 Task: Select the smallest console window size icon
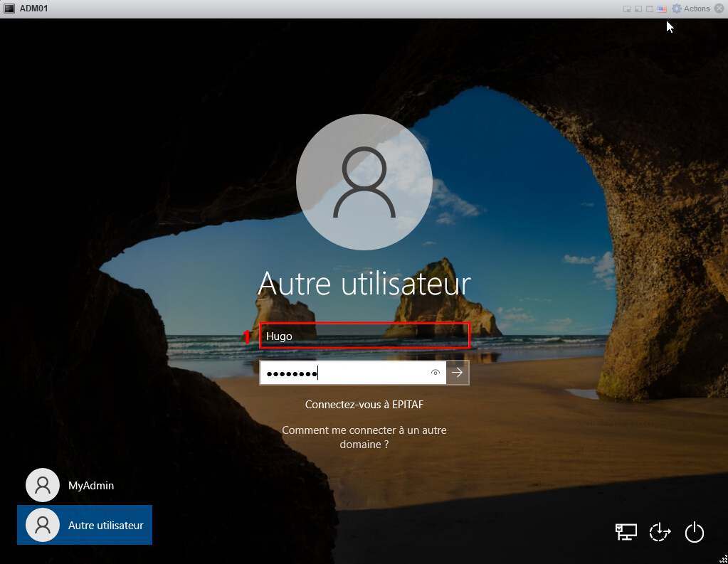click(627, 9)
